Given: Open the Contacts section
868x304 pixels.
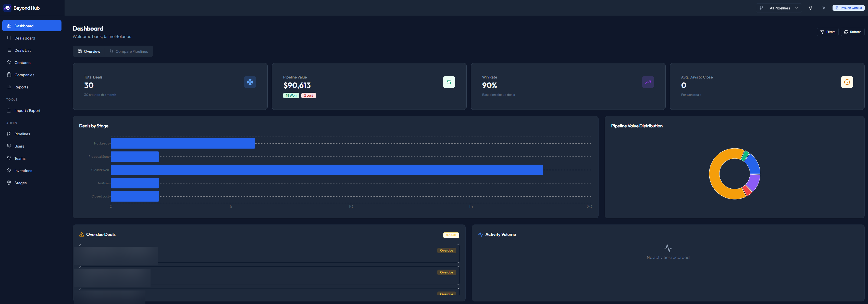Looking at the screenshot, I should point(22,63).
